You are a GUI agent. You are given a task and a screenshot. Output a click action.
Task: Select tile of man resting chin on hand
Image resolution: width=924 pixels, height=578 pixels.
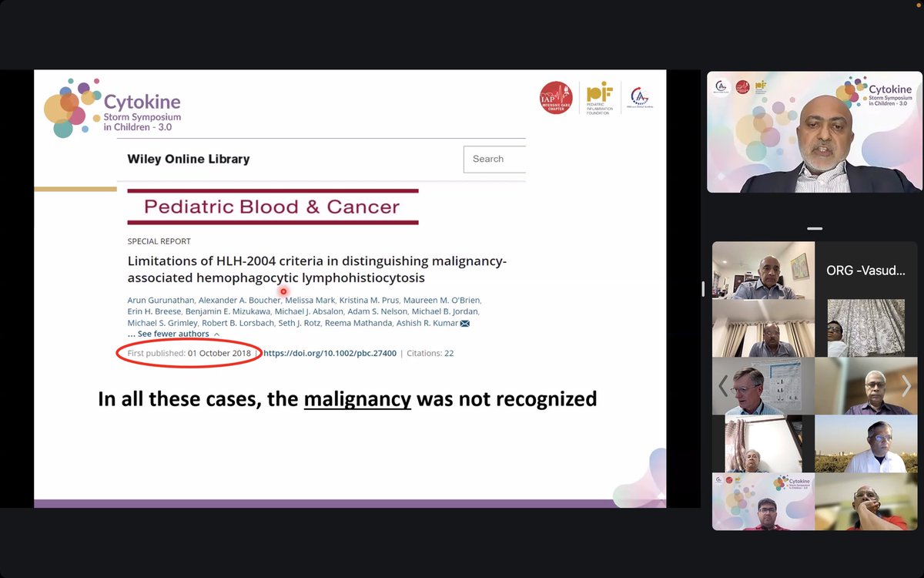[x=866, y=502]
